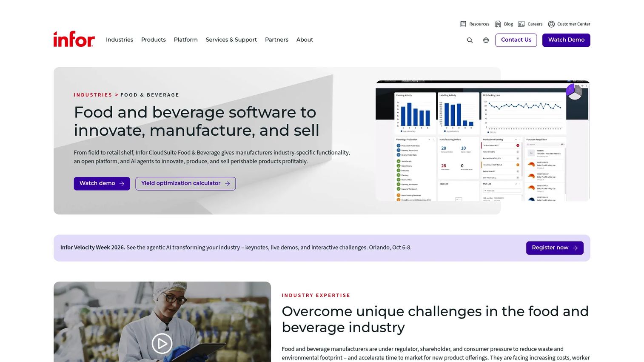Click the hero headline about food and beverage software
This screenshot has width=644, height=362.
coord(197,121)
